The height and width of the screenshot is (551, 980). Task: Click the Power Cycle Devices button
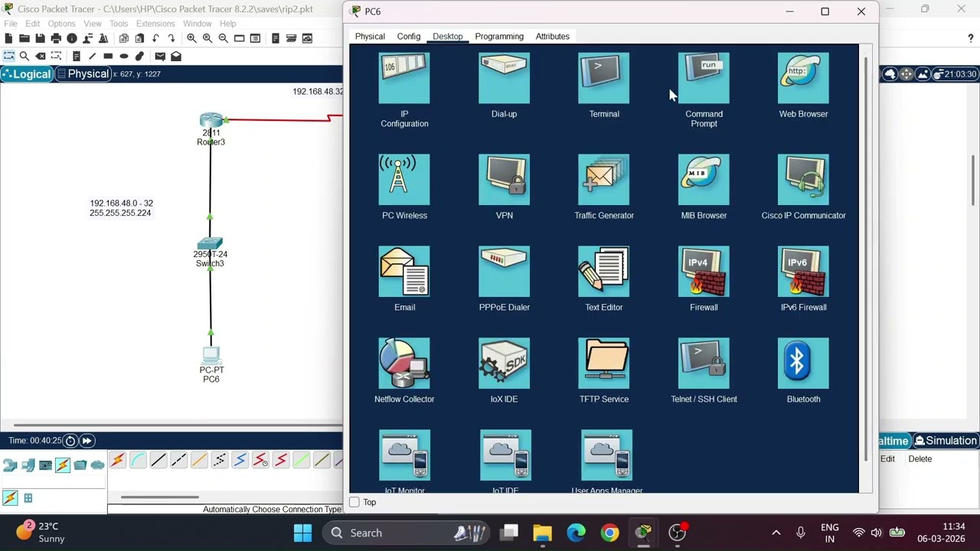click(x=70, y=441)
